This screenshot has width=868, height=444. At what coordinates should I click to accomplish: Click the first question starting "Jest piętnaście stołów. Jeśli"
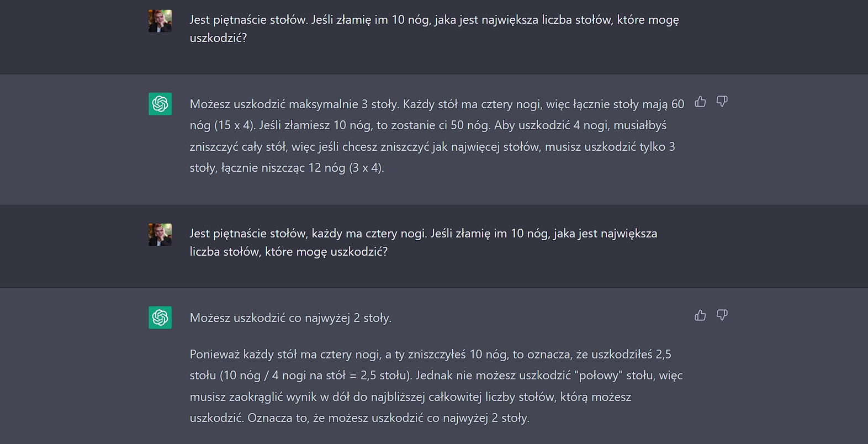(x=434, y=20)
